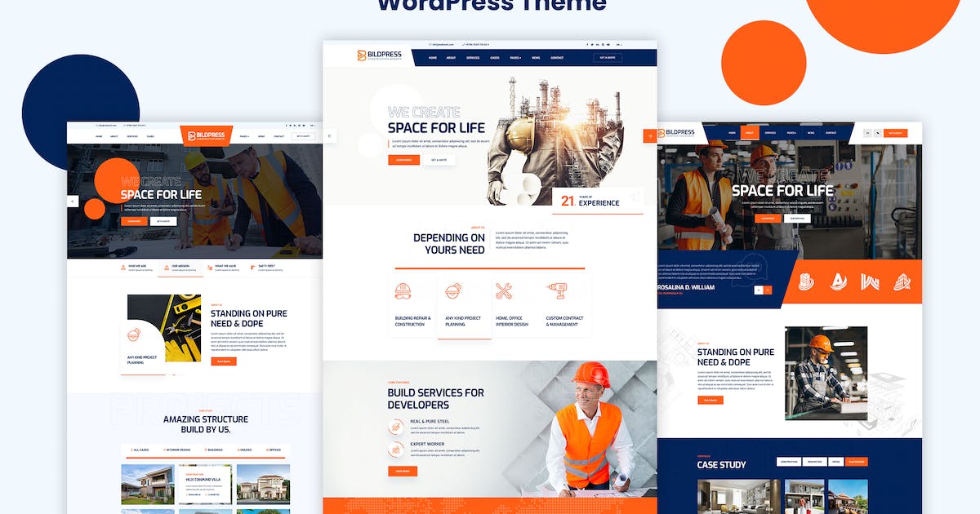Click orange button under left Standing On Pure
The width and height of the screenshot is (980, 514).
click(224, 361)
